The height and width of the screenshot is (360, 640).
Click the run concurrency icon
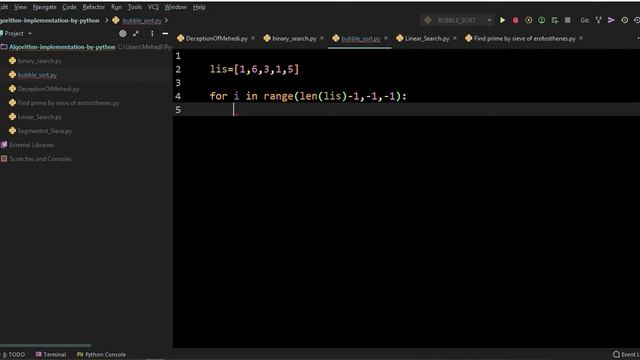[555, 20]
